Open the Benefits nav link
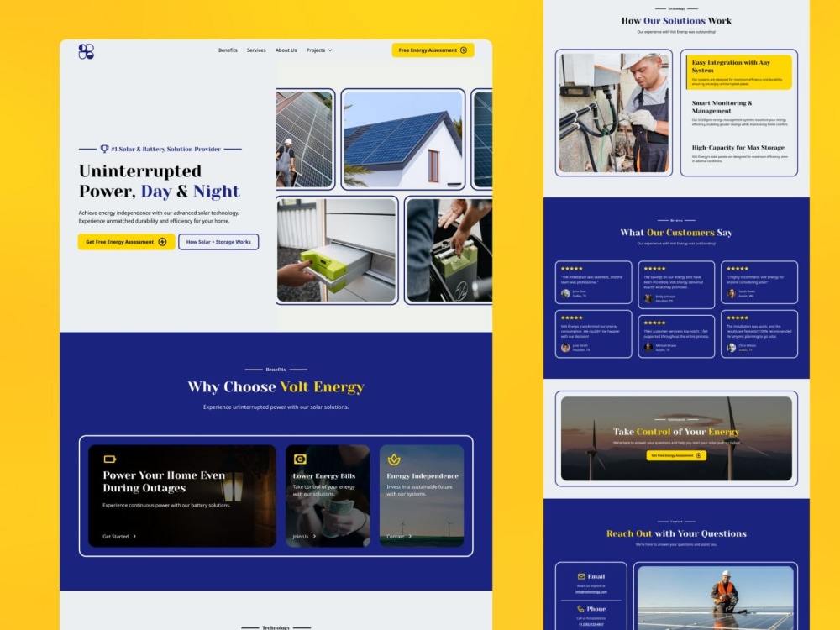The height and width of the screenshot is (630, 840). point(228,50)
